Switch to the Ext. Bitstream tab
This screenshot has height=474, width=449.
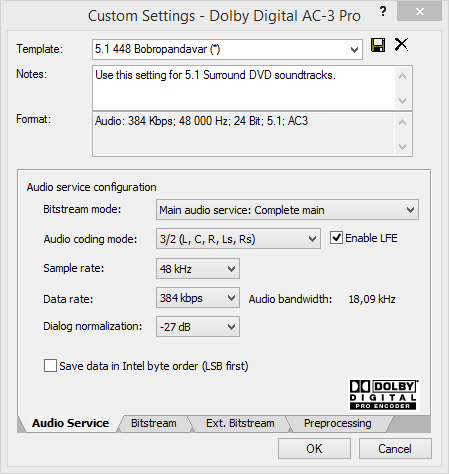click(x=240, y=423)
